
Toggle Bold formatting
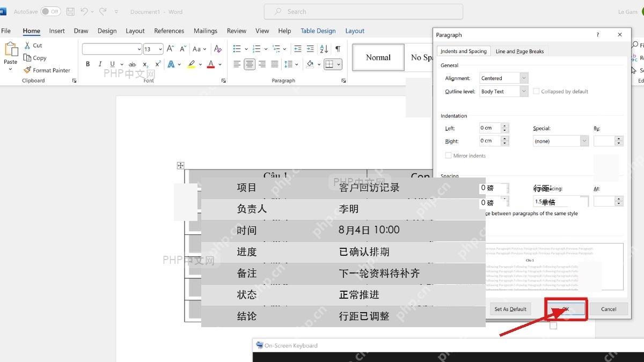click(87, 64)
